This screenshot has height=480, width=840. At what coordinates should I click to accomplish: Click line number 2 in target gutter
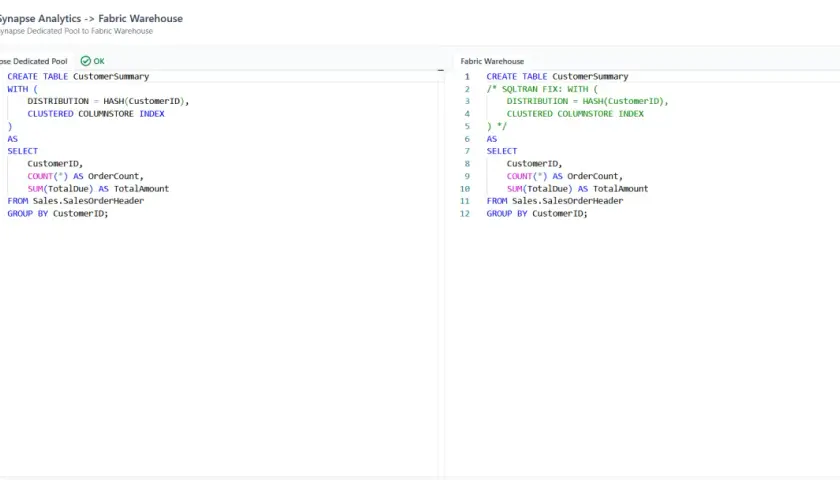467,89
